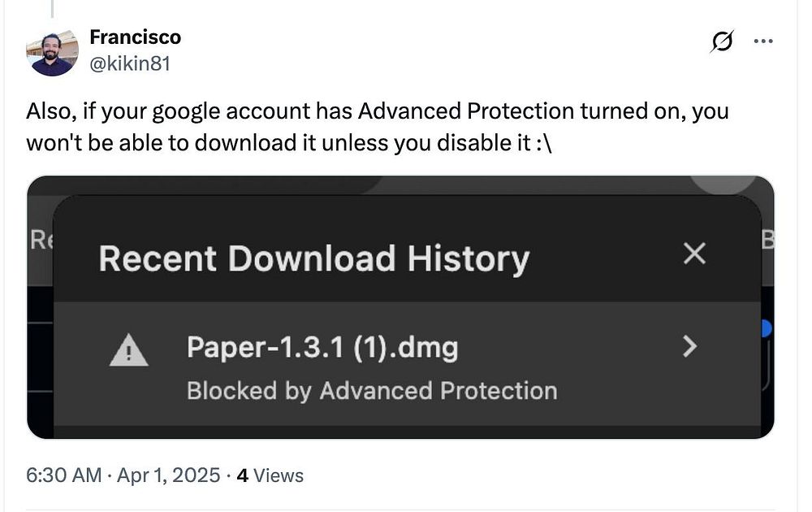812x512 pixels.
Task: Expand the chevron next to Paper-1.3.1 (1).dmg
Action: click(x=689, y=348)
